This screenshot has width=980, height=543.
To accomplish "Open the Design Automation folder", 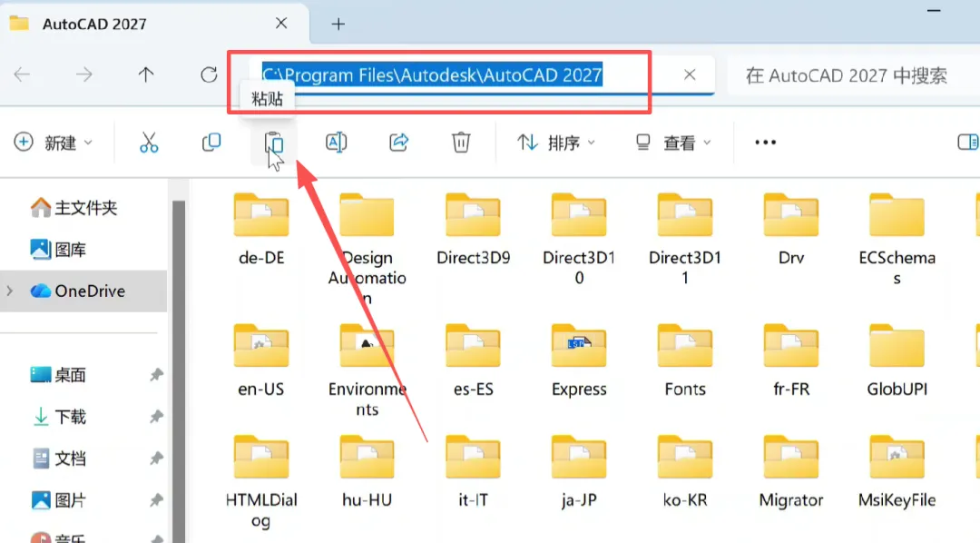I will [x=367, y=249].
